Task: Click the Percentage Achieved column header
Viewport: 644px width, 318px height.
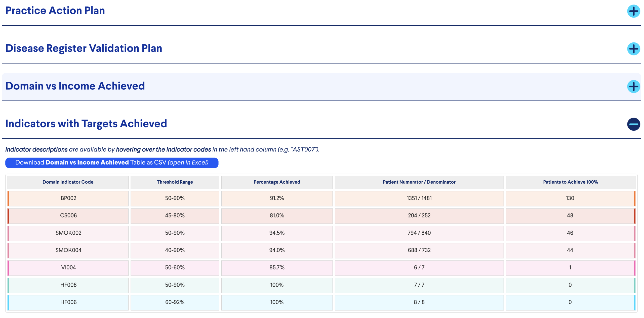Action: (x=277, y=182)
